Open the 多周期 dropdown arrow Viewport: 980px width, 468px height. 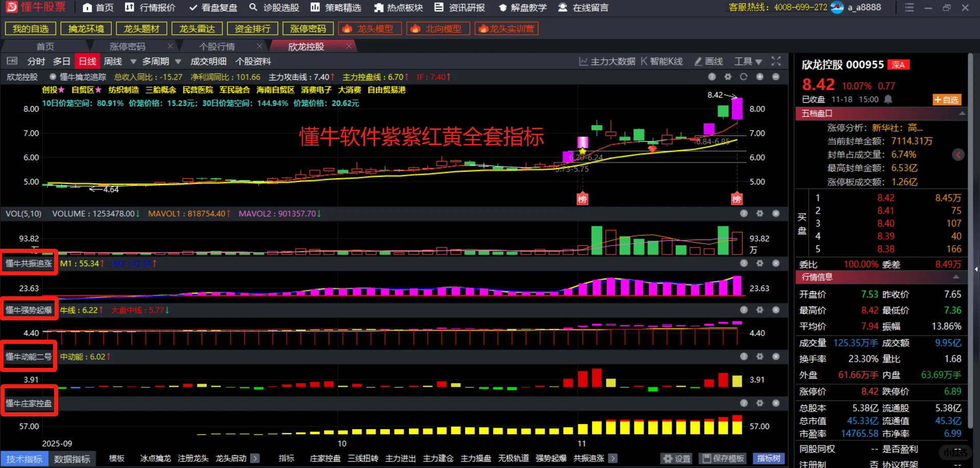[178, 62]
